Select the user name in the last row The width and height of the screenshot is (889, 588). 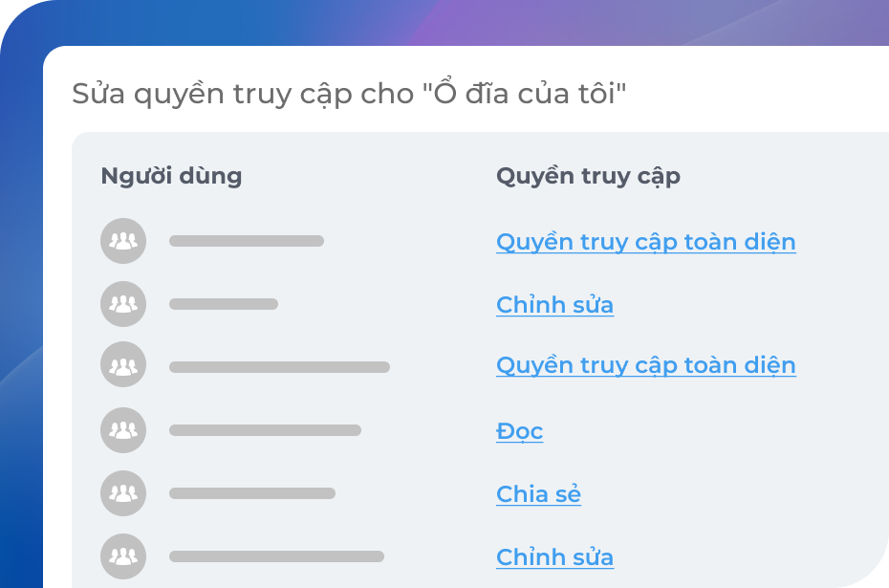pos(276,556)
